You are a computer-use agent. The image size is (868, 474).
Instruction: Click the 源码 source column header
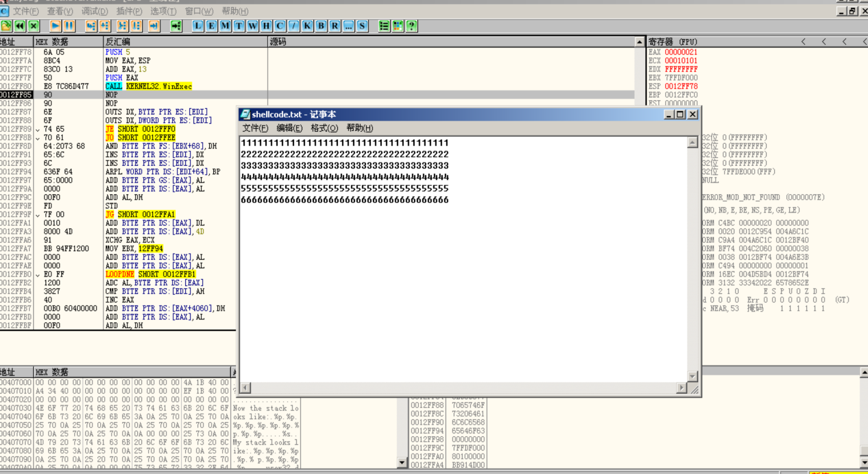[x=452, y=42]
